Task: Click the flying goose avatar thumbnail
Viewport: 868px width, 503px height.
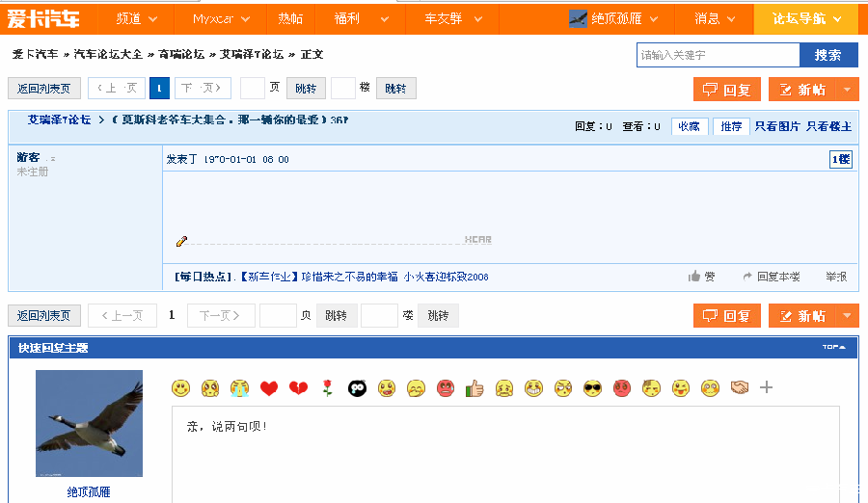Action: pos(89,423)
